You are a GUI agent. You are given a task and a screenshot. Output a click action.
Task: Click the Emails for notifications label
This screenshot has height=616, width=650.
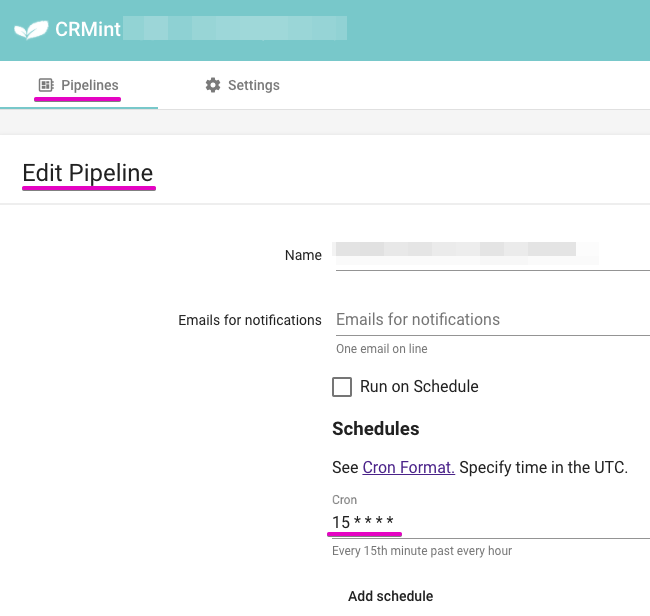250,320
